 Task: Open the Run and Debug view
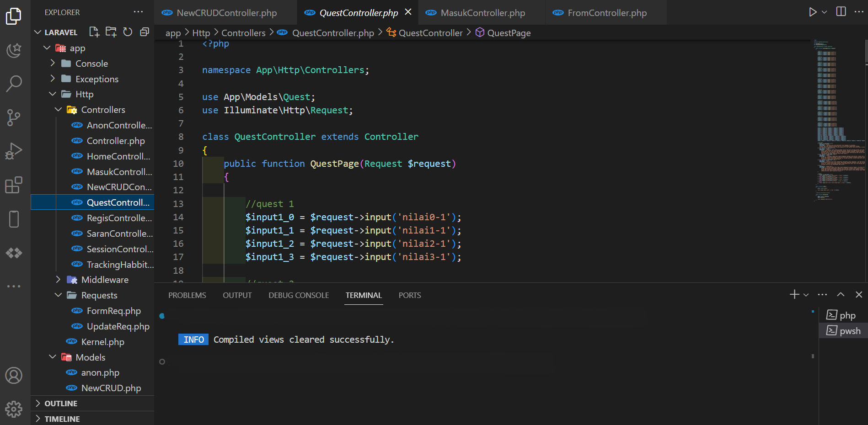pos(14,151)
